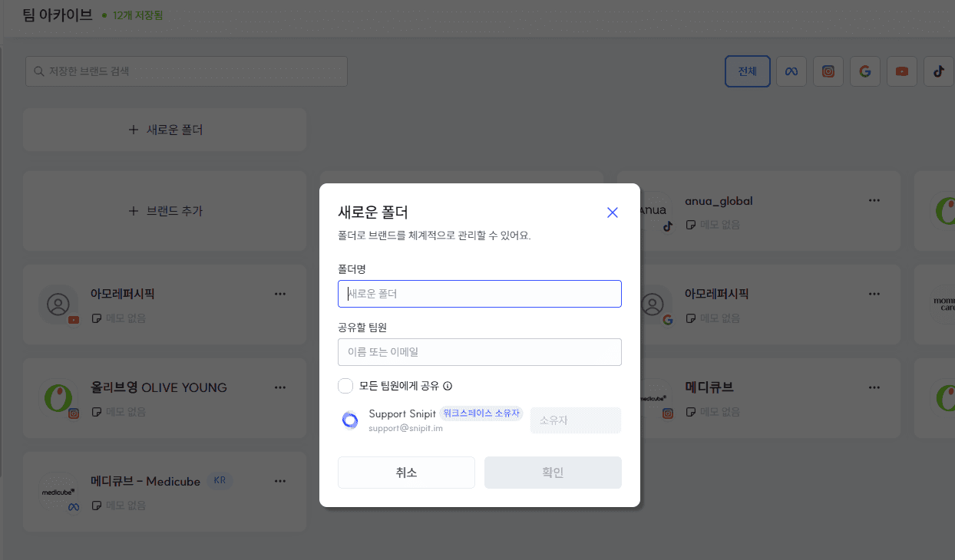Select the 전체 filter tab
Image resolution: width=955 pixels, height=560 pixels.
[748, 71]
